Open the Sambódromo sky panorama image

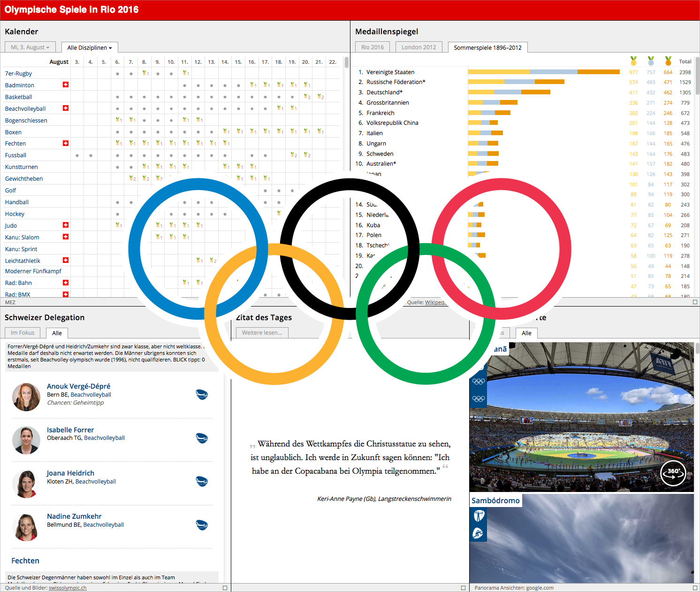pyautogui.click(x=582, y=538)
